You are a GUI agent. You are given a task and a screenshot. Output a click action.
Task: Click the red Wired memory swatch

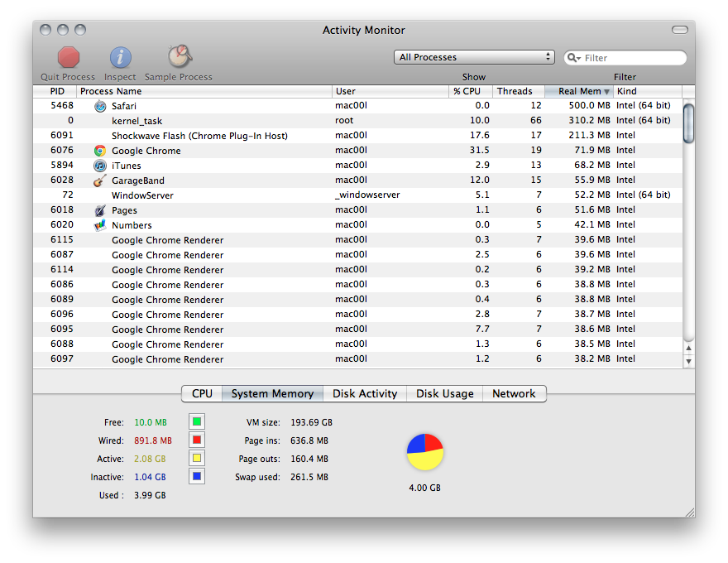pos(197,440)
